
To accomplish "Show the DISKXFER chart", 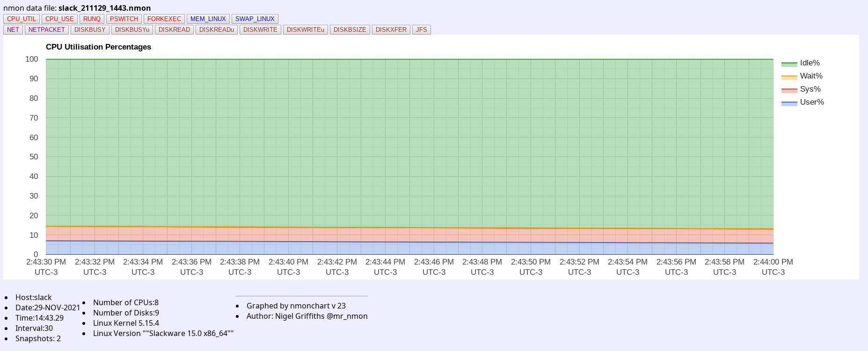I will pos(391,29).
